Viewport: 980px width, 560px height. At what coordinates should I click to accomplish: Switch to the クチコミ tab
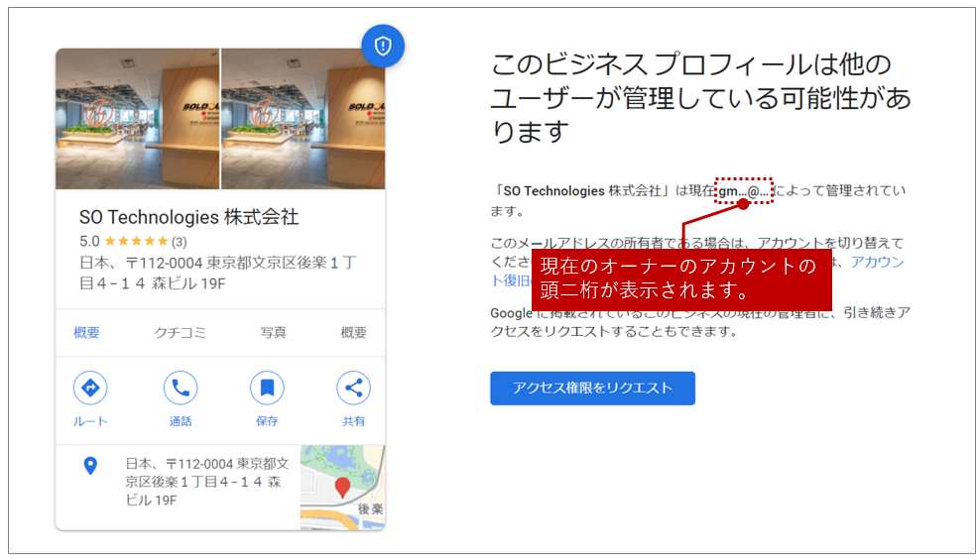click(x=180, y=333)
